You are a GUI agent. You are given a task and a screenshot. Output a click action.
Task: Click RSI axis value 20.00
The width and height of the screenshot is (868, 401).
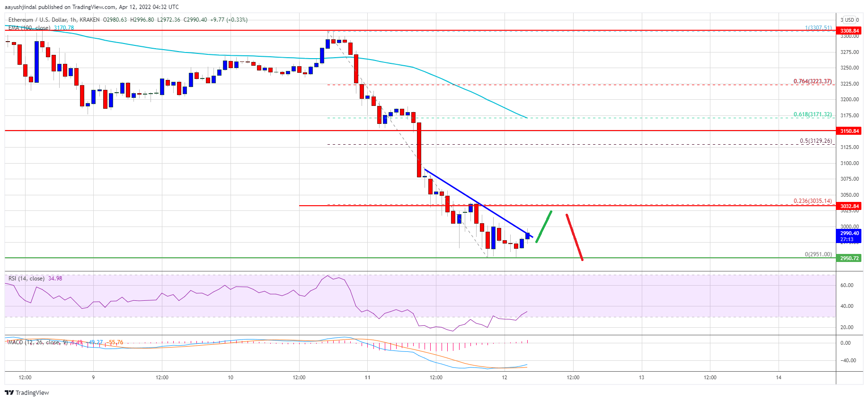click(x=847, y=327)
